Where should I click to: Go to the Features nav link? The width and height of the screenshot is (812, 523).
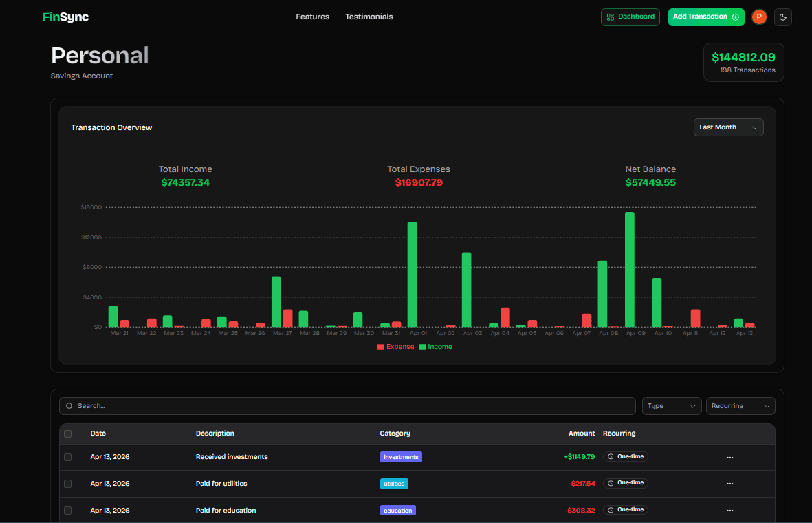click(x=312, y=17)
